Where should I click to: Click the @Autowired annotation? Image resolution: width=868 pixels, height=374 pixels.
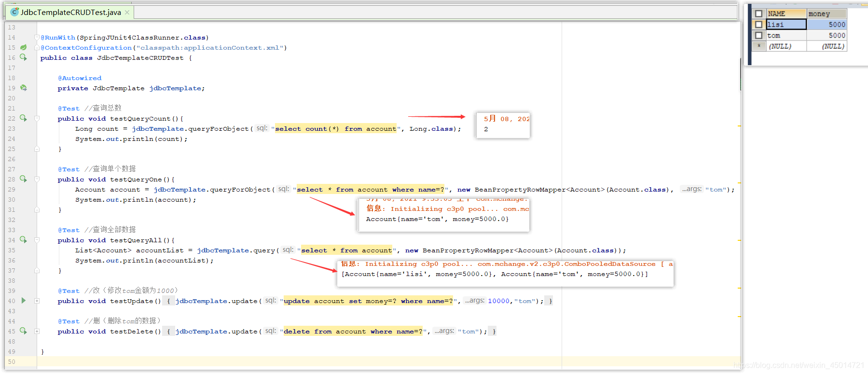tap(80, 78)
